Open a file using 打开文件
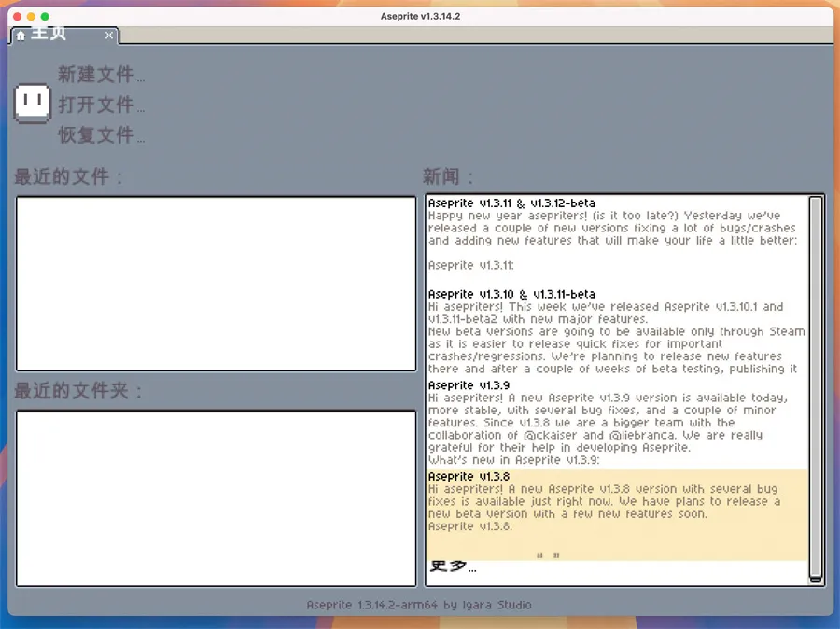Viewport: 840px width, 629px height. click(x=101, y=105)
